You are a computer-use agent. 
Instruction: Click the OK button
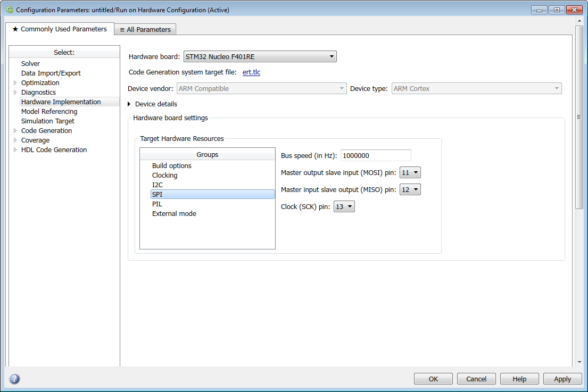(433, 379)
